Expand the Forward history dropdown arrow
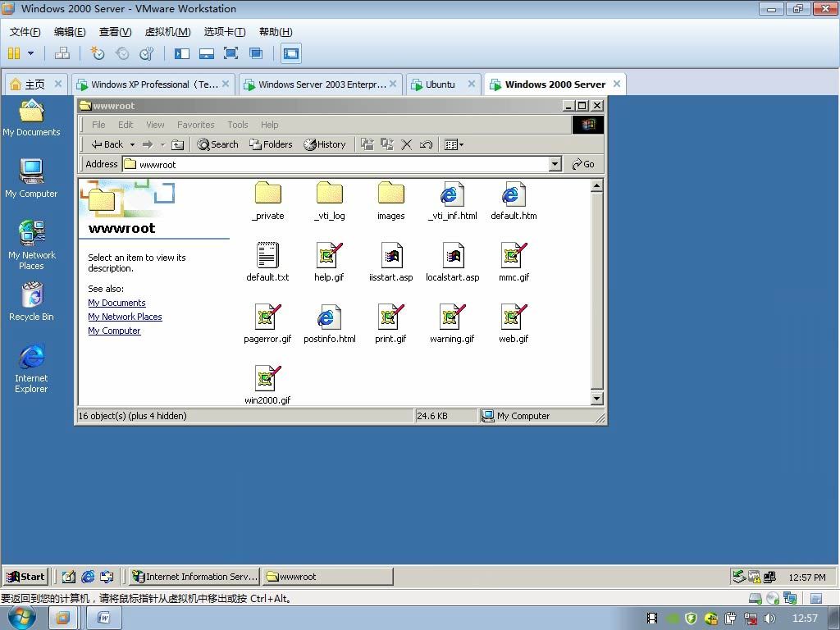 [162, 144]
